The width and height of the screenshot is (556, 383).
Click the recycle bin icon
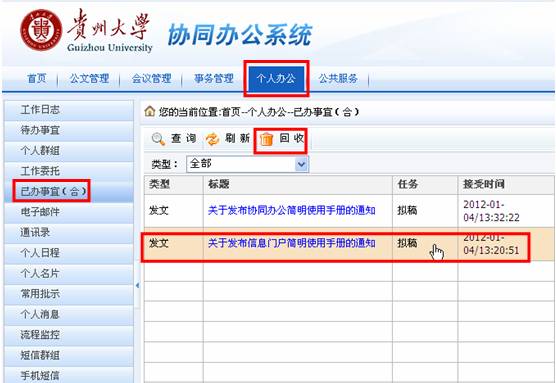[x=267, y=139]
